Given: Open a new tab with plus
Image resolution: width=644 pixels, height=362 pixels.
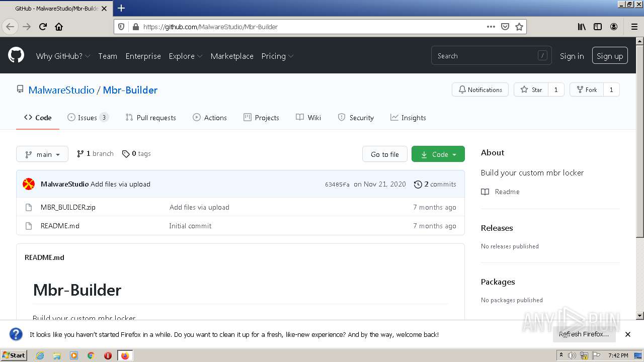Looking at the screenshot, I should [x=121, y=8].
